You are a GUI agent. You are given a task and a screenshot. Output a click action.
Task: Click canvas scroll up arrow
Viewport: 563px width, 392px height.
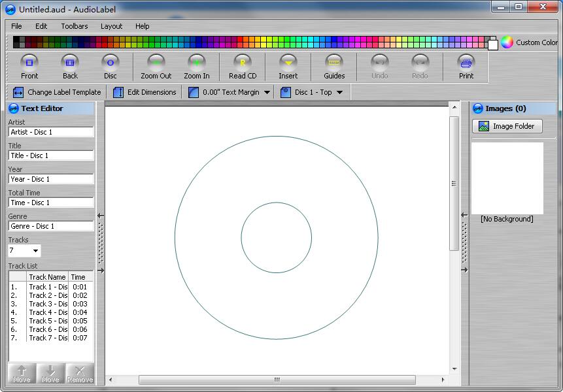point(454,107)
